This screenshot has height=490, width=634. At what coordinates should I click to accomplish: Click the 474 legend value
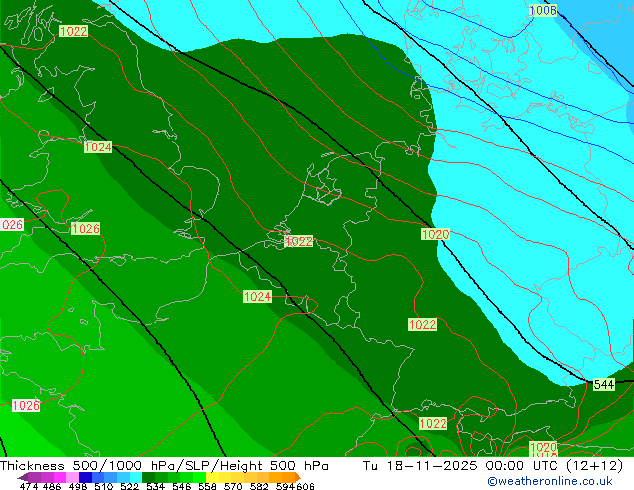point(29,486)
